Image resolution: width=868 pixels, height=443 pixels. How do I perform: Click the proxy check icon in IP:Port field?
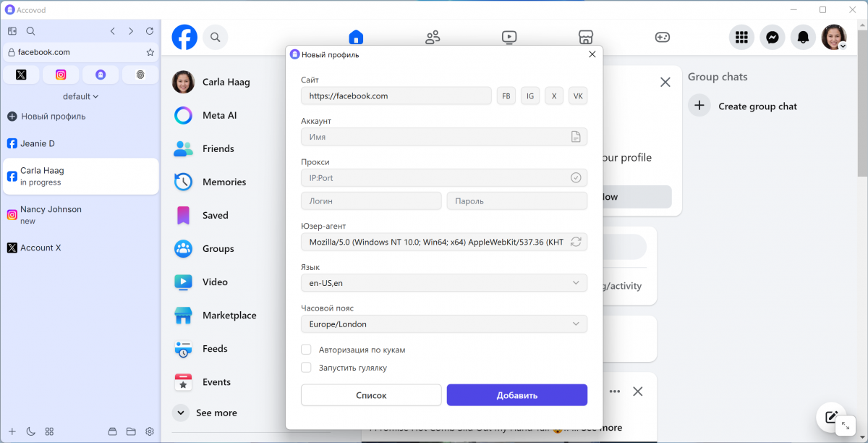(x=576, y=177)
